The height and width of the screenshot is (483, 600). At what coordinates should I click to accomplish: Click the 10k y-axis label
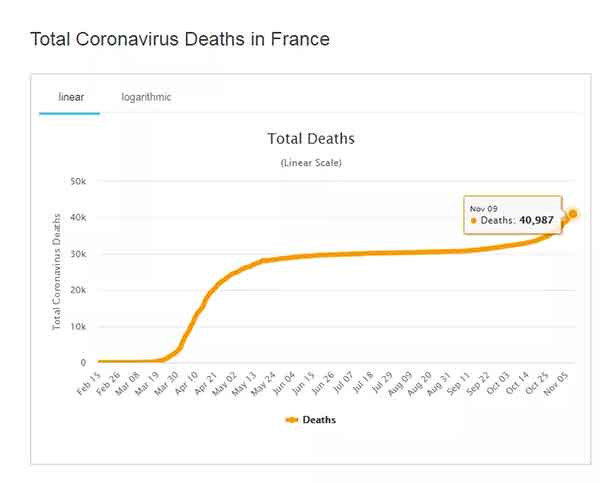click(78, 326)
